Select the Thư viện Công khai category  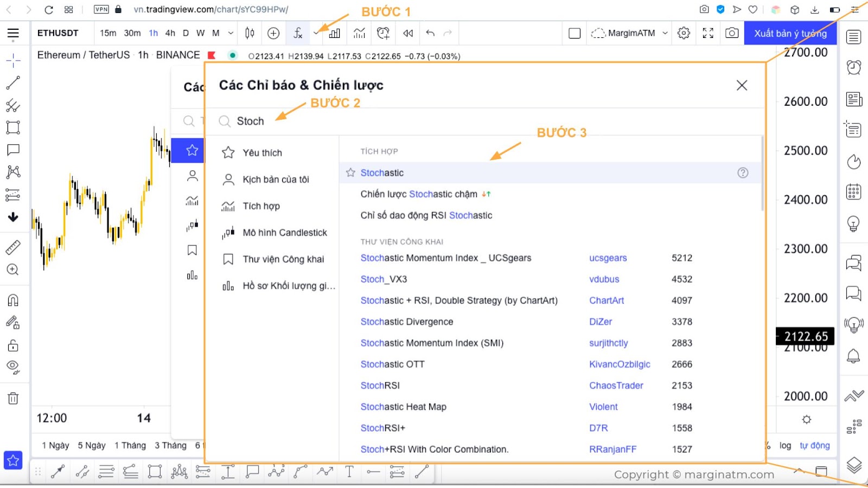[x=271, y=259]
